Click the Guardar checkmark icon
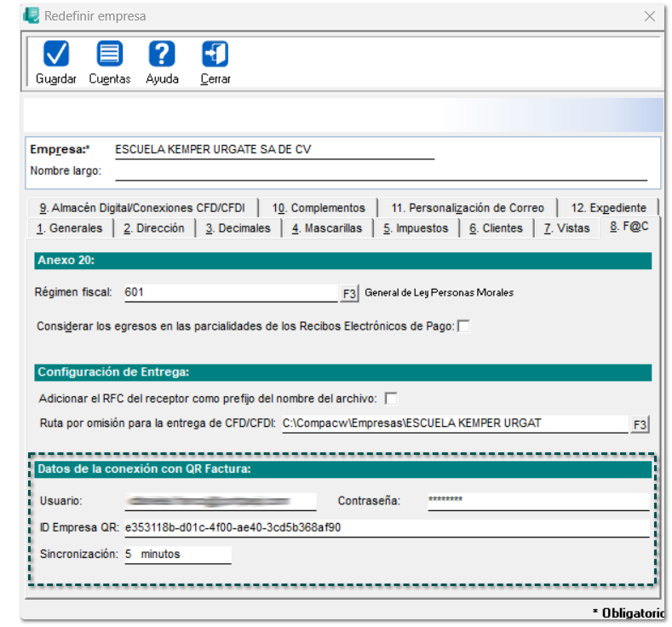Image resolution: width=672 pixels, height=627 pixels. (56, 55)
